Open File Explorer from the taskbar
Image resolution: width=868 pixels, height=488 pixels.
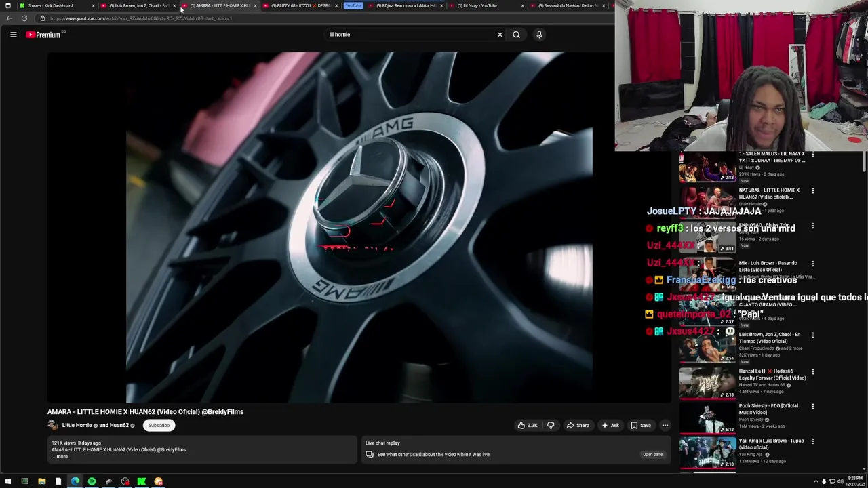click(x=41, y=481)
